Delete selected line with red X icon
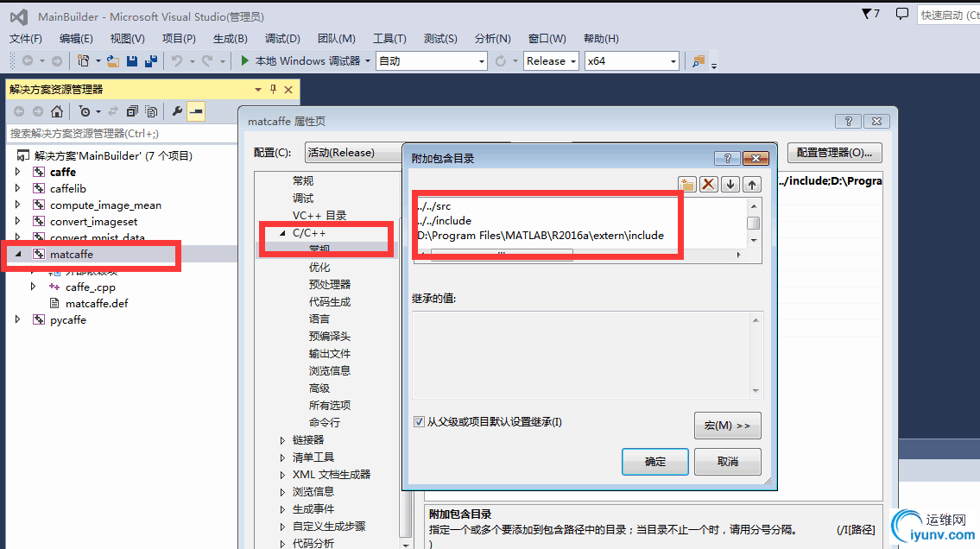980x549 pixels. 708,184
